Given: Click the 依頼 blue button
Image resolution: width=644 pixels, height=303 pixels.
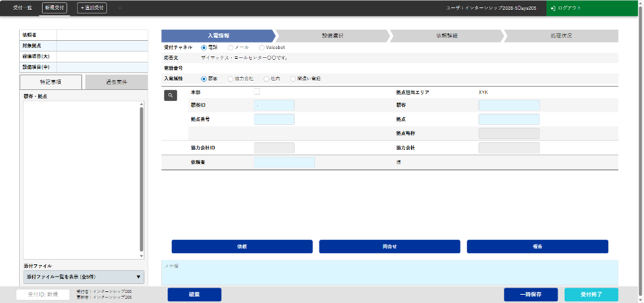Looking at the screenshot, I should [x=242, y=247].
